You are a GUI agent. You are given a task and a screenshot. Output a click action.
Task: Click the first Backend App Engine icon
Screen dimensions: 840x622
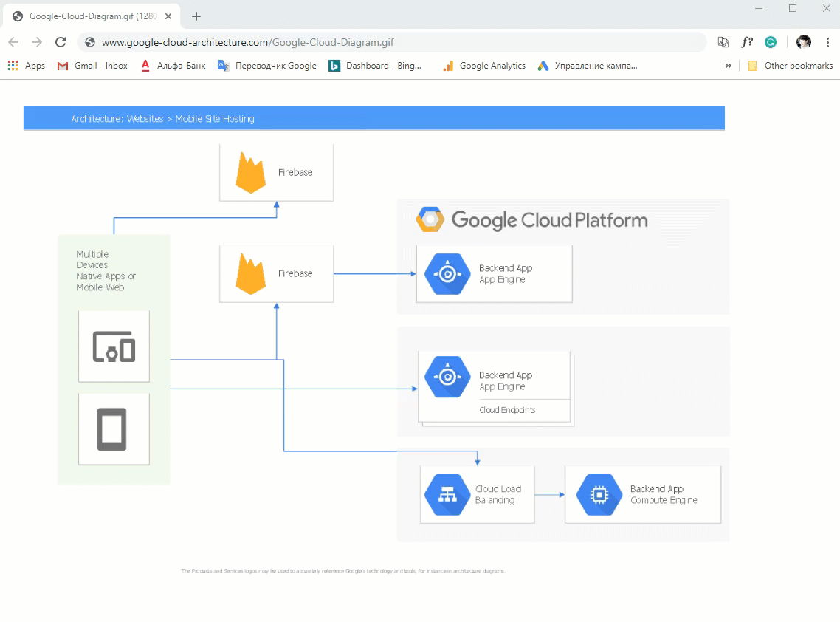point(447,273)
